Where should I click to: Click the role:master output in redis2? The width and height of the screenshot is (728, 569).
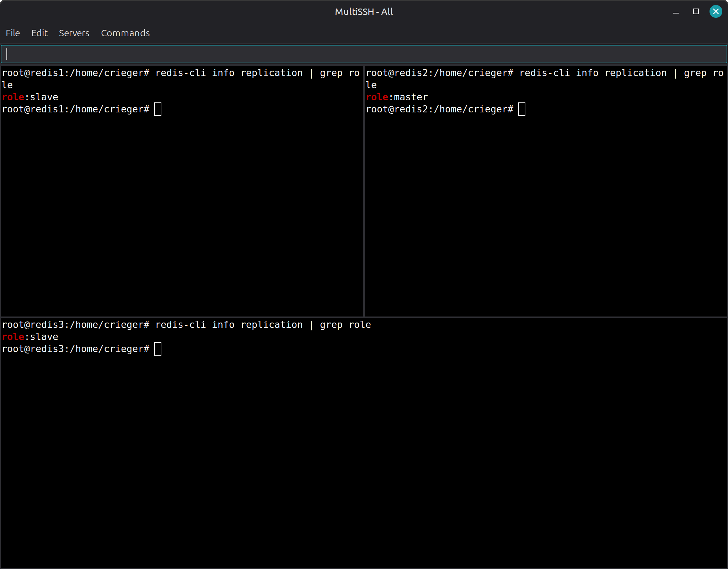click(397, 97)
